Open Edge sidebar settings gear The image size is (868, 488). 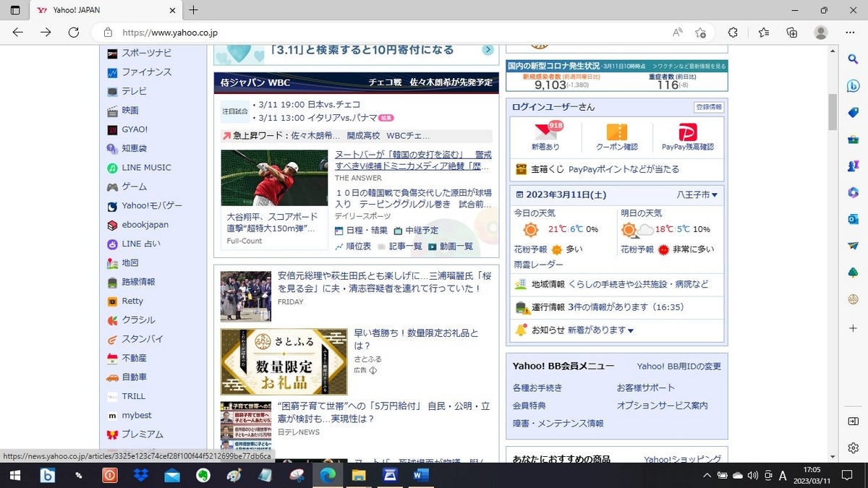(854, 448)
